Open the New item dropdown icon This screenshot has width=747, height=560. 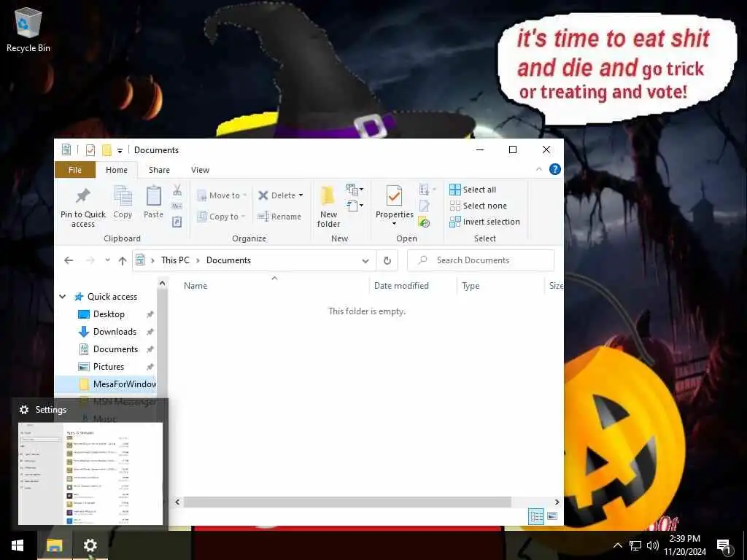point(355,190)
